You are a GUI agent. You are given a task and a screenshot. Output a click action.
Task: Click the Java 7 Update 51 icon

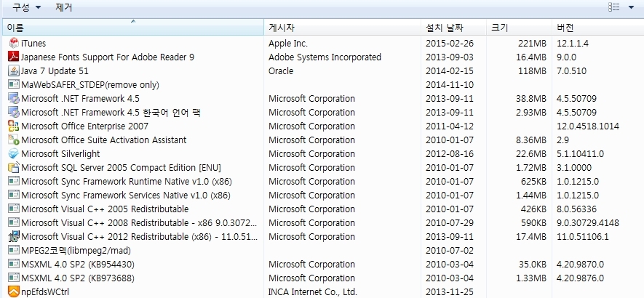(13, 71)
